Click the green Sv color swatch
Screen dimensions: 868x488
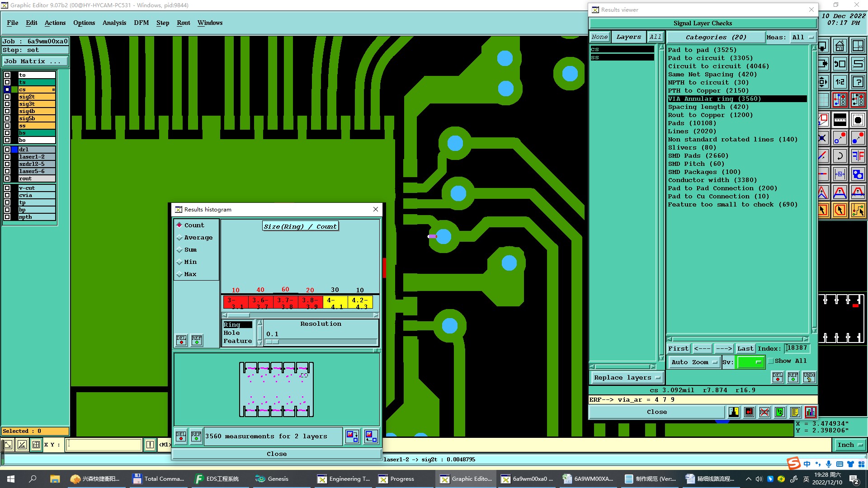pyautogui.click(x=750, y=362)
